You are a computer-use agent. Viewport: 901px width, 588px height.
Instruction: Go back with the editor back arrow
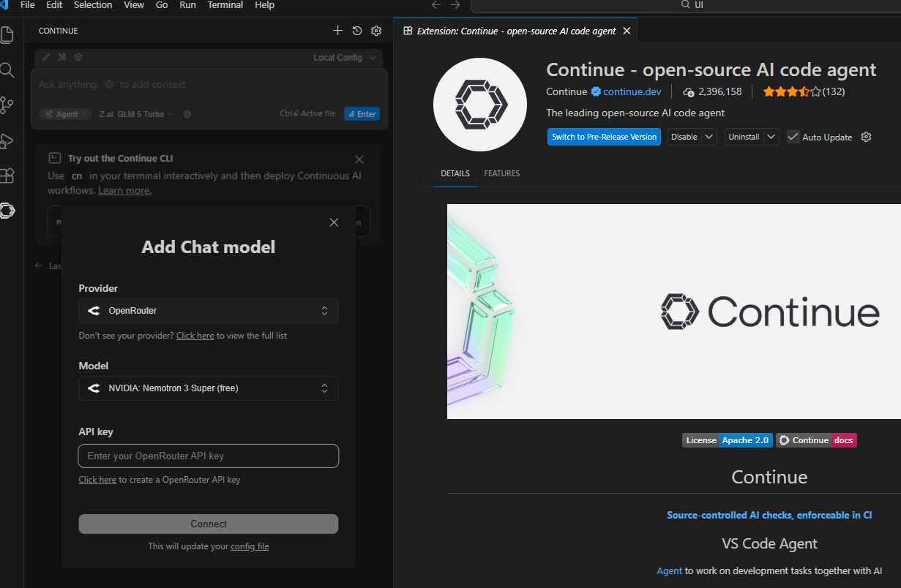[x=436, y=5]
